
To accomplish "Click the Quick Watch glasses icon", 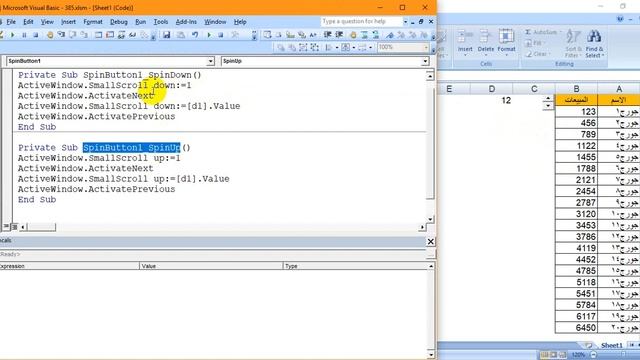I will click(x=132, y=35).
